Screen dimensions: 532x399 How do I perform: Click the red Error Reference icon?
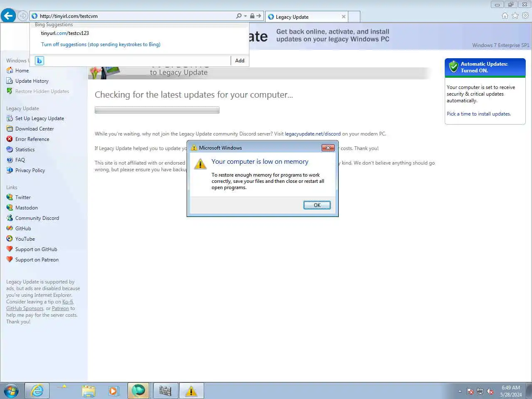tap(10, 139)
